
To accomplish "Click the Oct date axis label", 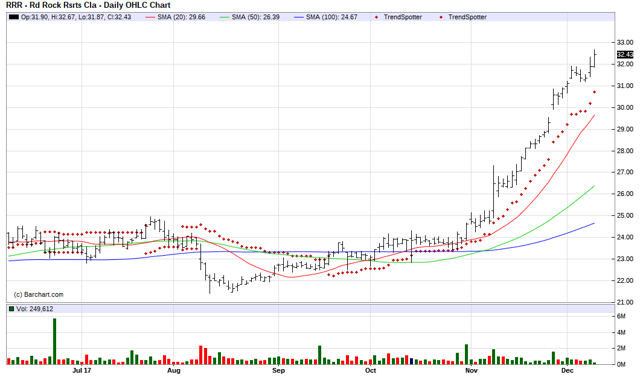I will pyautogui.click(x=370, y=371).
